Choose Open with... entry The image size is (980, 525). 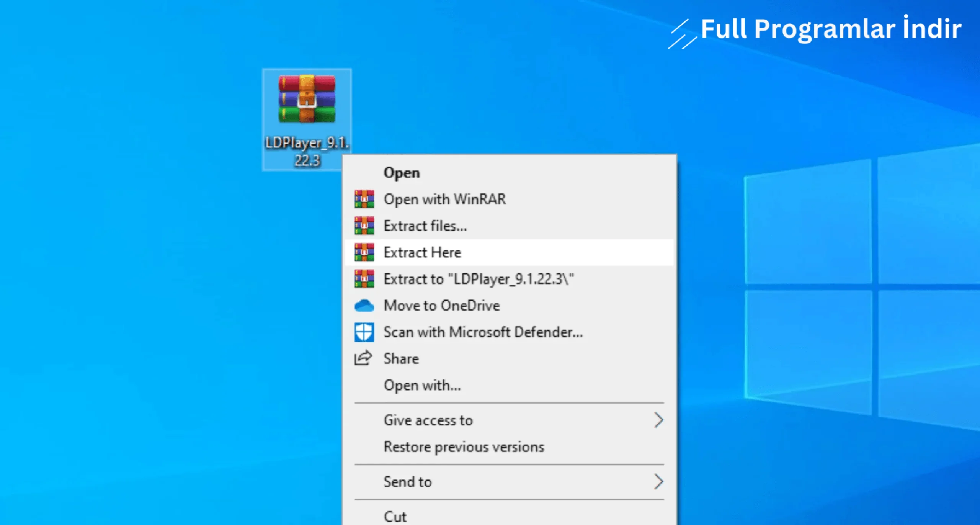tap(509, 385)
